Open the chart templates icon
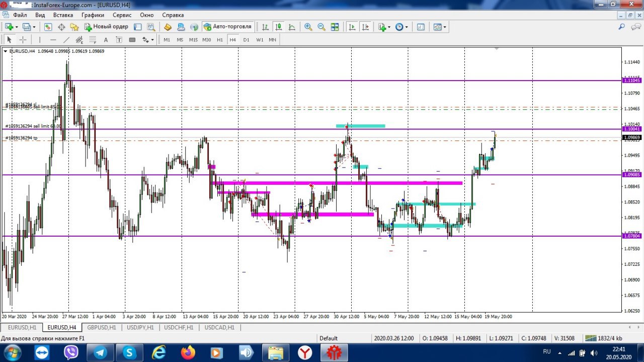The height and width of the screenshot is (362, 644). point(437,27)
